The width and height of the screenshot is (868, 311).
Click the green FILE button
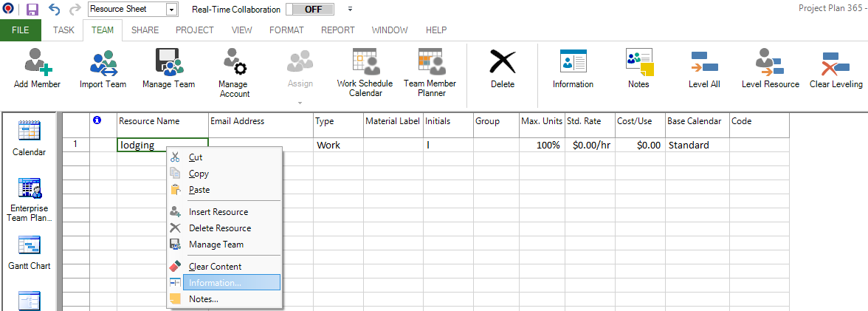pyautogui.click(x=21, y=30)
